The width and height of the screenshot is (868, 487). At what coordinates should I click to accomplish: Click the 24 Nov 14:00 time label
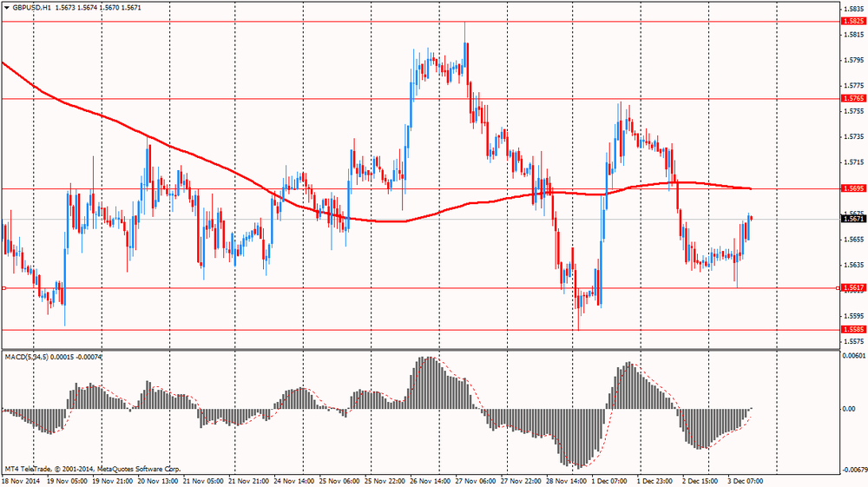click(294, 482)
